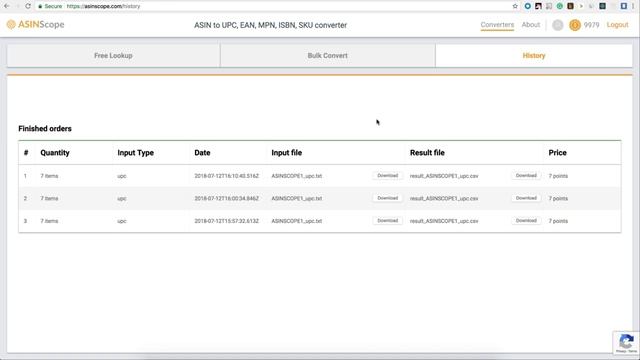
Task: Click the 9979 points balance
Action: click(591, 25)
